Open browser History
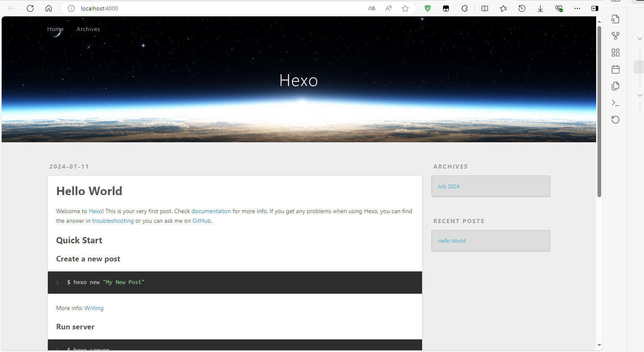 click(x=522, y=8)
